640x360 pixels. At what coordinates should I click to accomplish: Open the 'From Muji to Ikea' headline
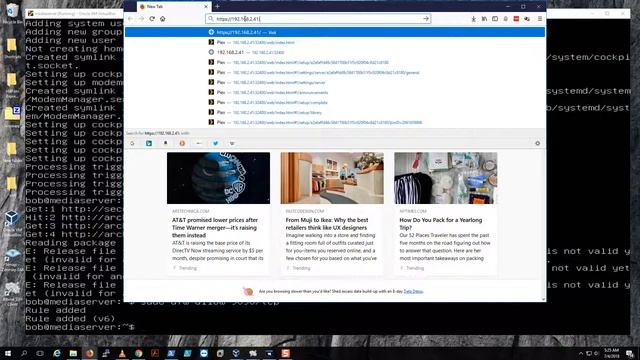pos(327,224)
